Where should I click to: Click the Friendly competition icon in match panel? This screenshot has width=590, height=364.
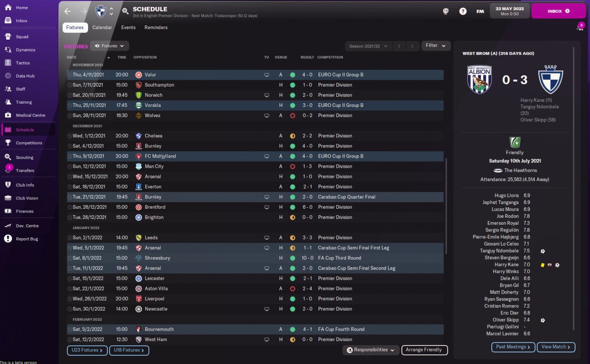(x=514, y=142)
